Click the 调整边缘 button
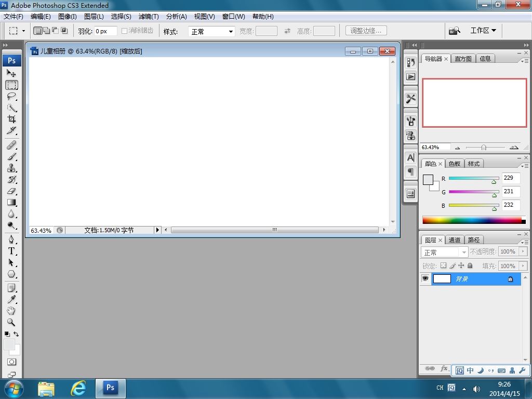The width and height of the screenshot is (532, 399). click(x=366, y=31)
